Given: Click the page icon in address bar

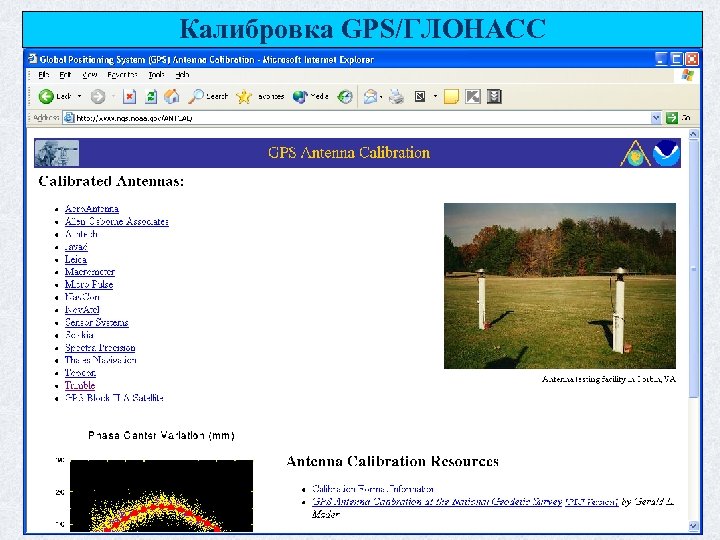Looking at the screenshot, I should coord(69,118).
